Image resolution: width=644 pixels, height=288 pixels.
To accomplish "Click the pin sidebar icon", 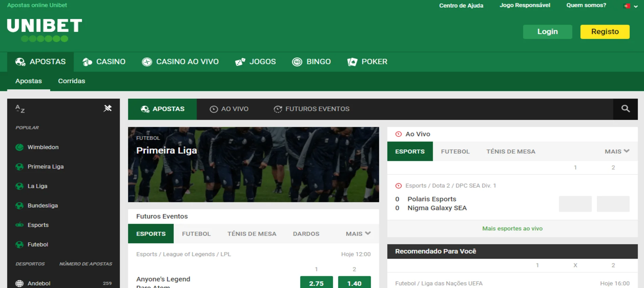I will 107,108.
